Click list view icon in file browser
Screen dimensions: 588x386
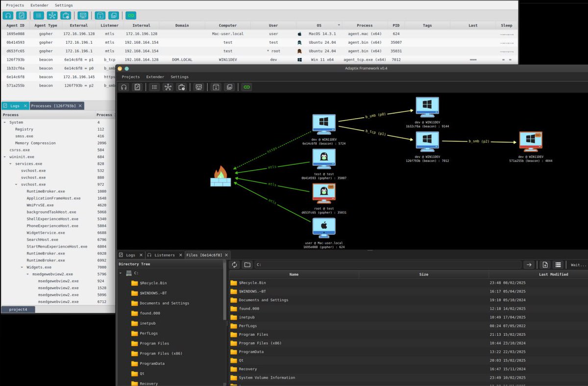[x=558, y=265]
